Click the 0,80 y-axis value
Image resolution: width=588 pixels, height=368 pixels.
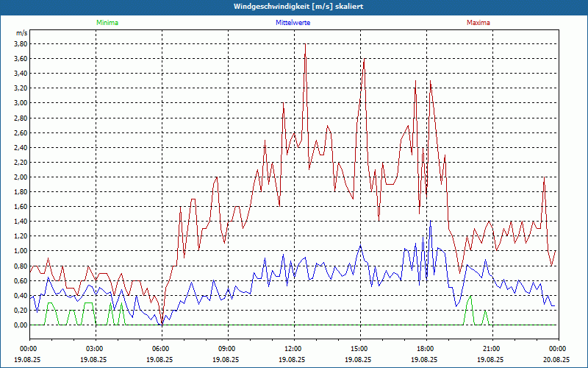click(x=21, y=266)
